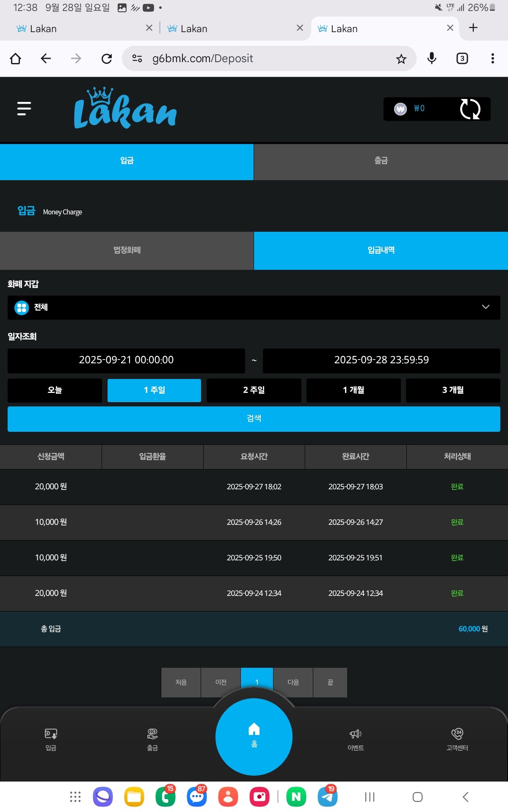This screenshot has height=812, width=508.
Task: Open the start date picker field
Action: tap(126, 360)
